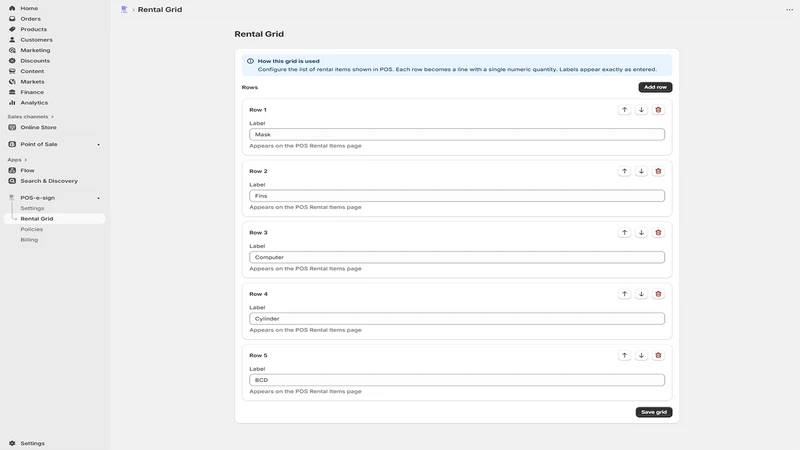
Task: Click the Orders inbox icon
Action: pos(12,19)
